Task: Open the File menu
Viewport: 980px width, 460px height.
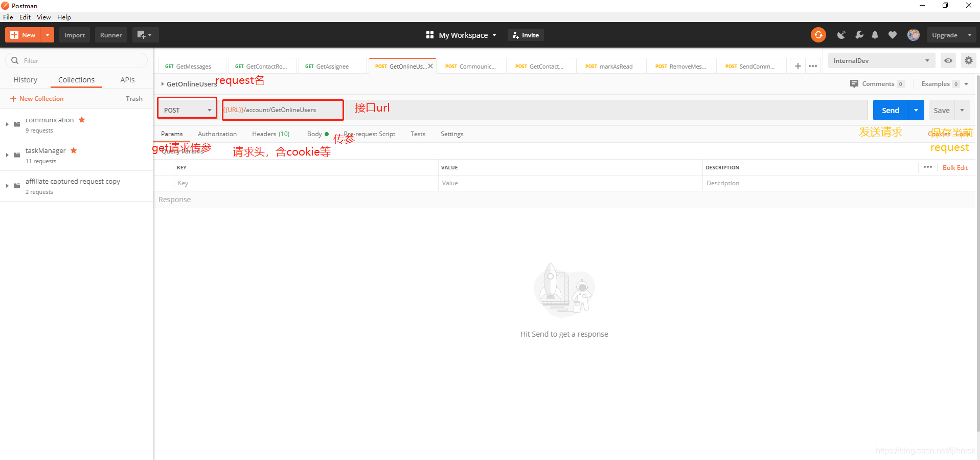Action: pyautogui.click(x=8, y=17)
